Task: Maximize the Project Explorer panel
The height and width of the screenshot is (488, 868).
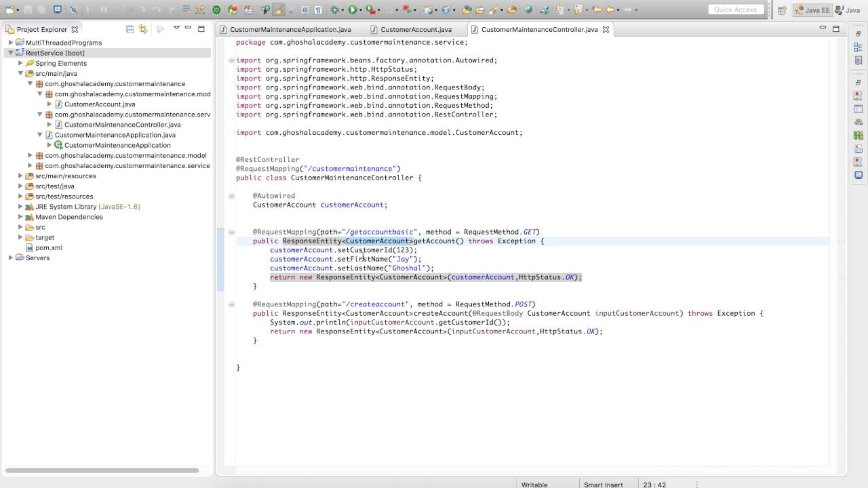Action: point(201,28)
